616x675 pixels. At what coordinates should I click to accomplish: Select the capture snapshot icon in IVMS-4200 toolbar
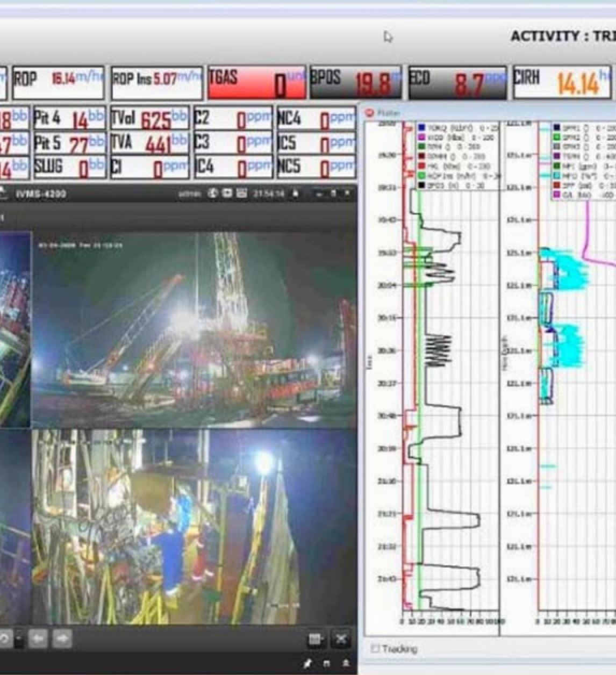click(226, 192)
